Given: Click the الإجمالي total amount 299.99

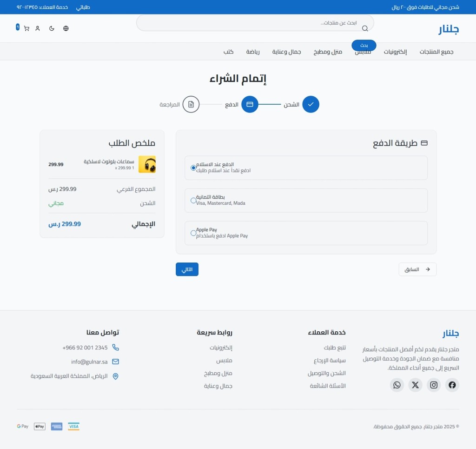Looking at the screenshot, I should point(65,224).
